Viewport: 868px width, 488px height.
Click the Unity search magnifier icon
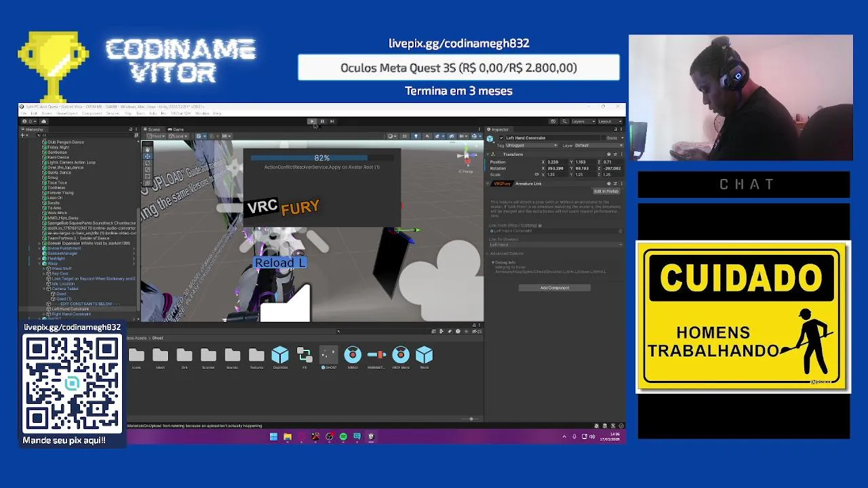pyautogui.click(x=565, y=121)
